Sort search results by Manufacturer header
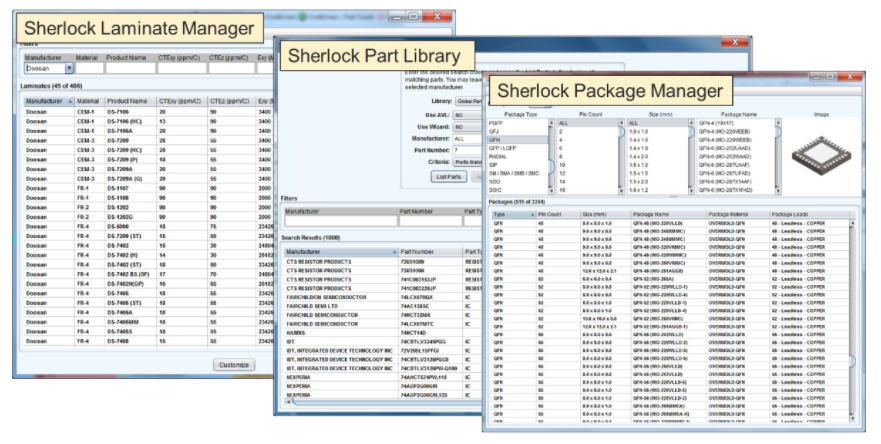 click(x=340, y=252)
